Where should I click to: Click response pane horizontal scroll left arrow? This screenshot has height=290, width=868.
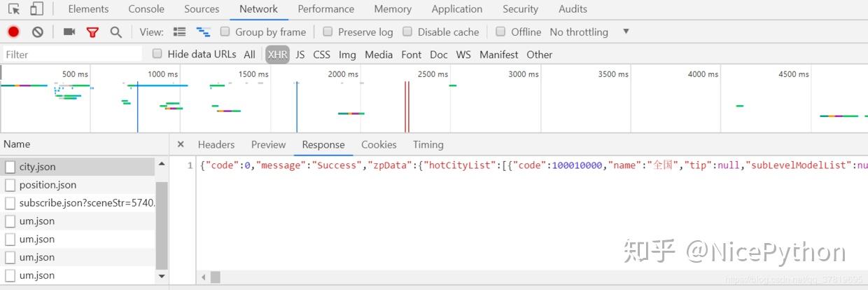click(x=204, y=277)
